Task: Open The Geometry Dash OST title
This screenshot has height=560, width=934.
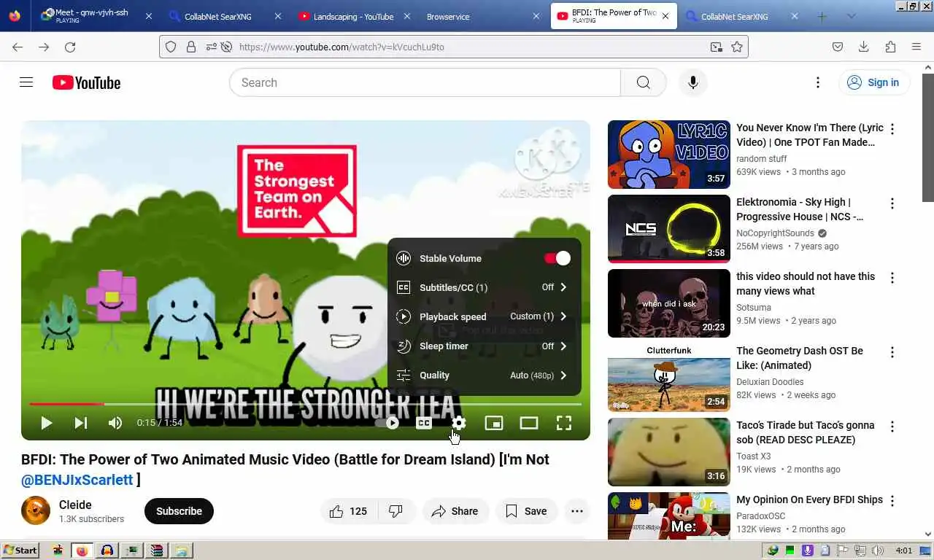Action: (x=800, y=358)
